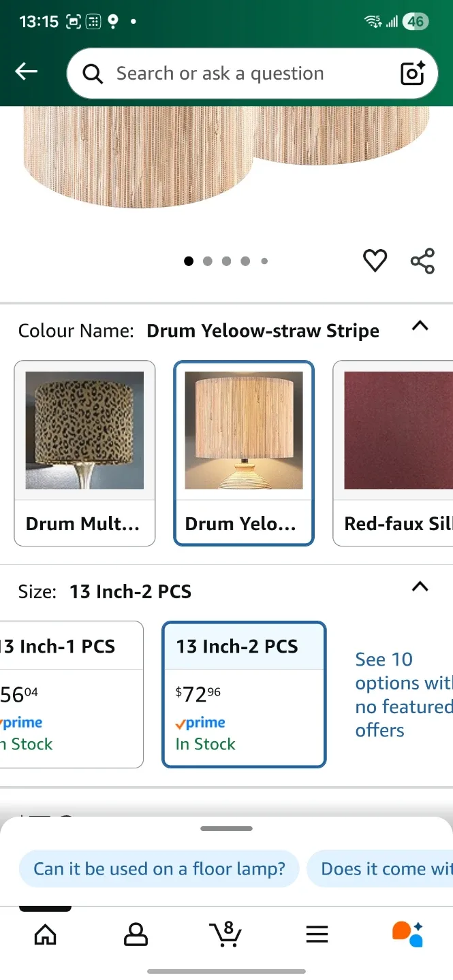Collapse the Colour Name section
Screen dimensions: 453x980
(420, 327)
